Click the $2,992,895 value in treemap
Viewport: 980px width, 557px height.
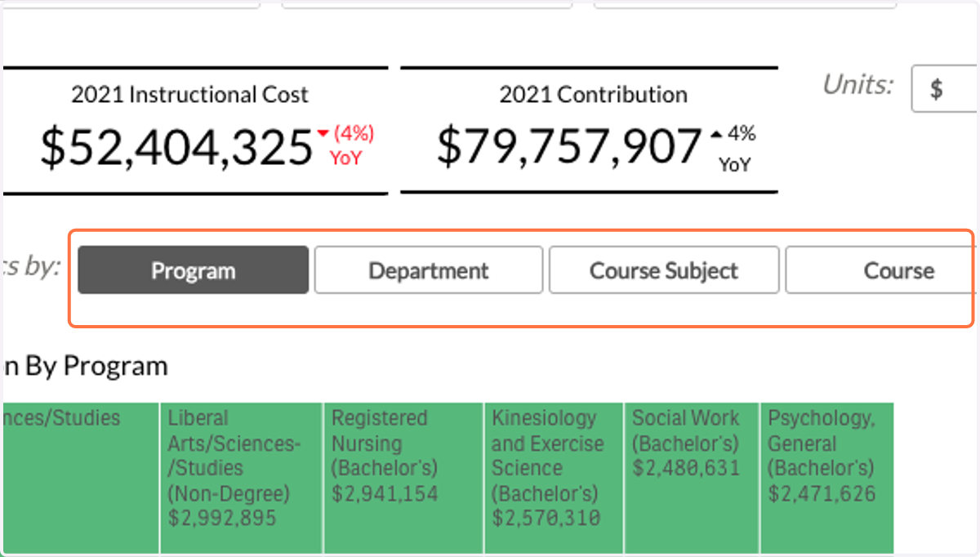[x=222, y=519]
